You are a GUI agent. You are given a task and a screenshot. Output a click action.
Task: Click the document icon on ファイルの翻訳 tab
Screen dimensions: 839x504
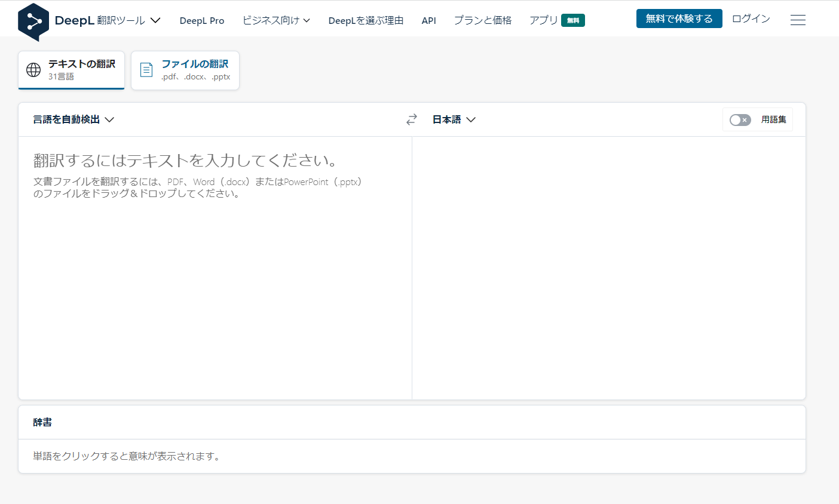pyautogui.click(x=146, y=69)
